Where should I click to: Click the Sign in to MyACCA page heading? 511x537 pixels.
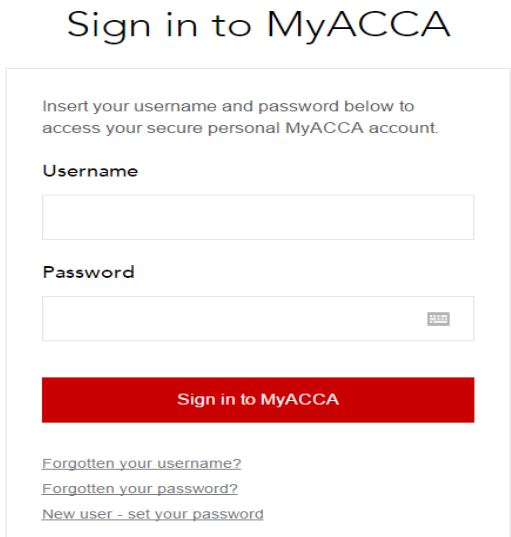pos(259,25)
